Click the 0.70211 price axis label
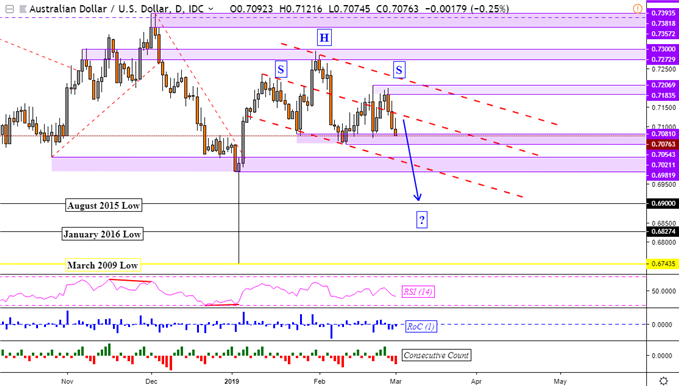 663,165
